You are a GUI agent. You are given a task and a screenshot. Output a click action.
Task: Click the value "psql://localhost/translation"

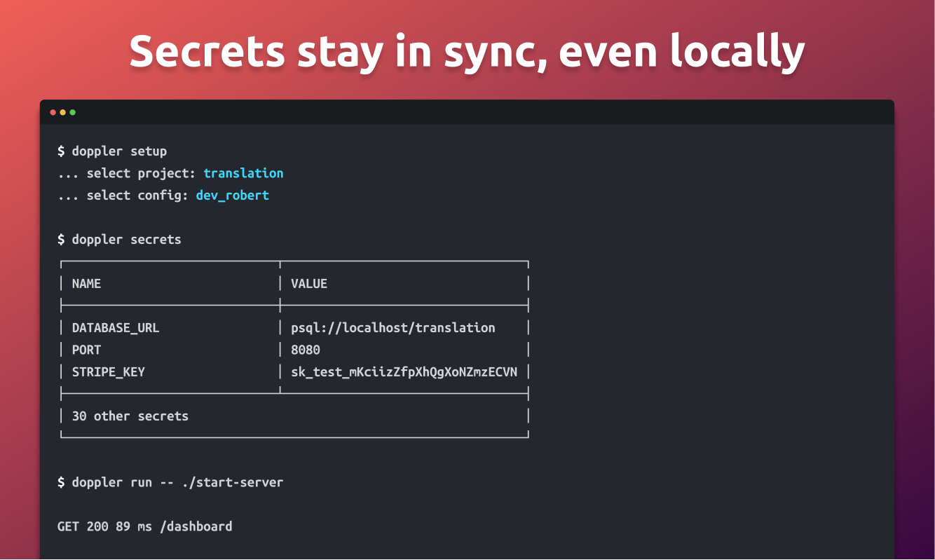point(393,328)
